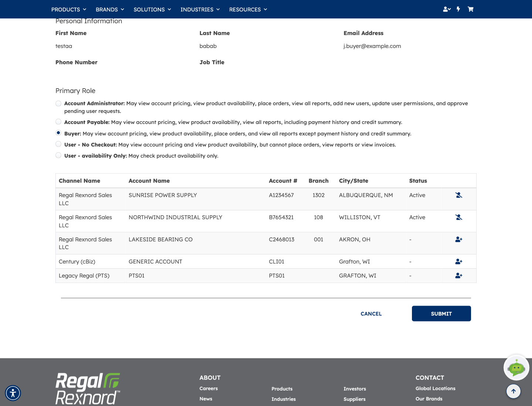Viewport: 532px width, 406px height.
Task: Click the Channel Name column header
Action: tap(79, 181)
